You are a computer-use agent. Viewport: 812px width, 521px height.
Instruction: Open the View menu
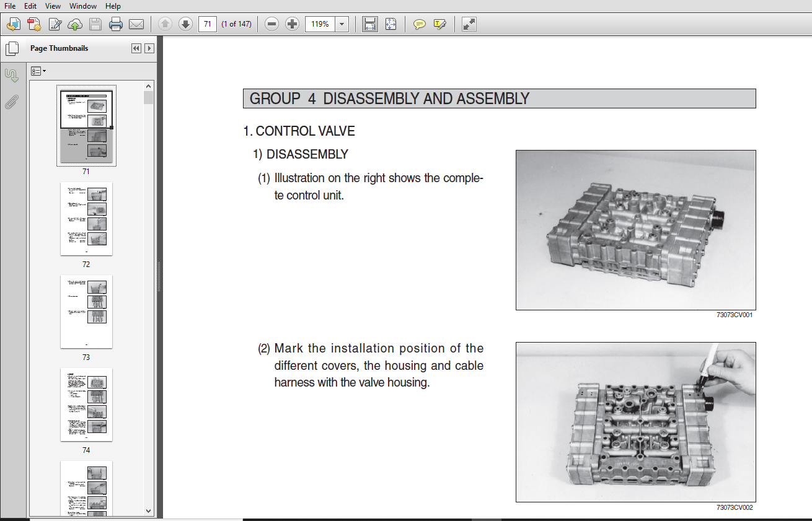click(x=53, y=6)
